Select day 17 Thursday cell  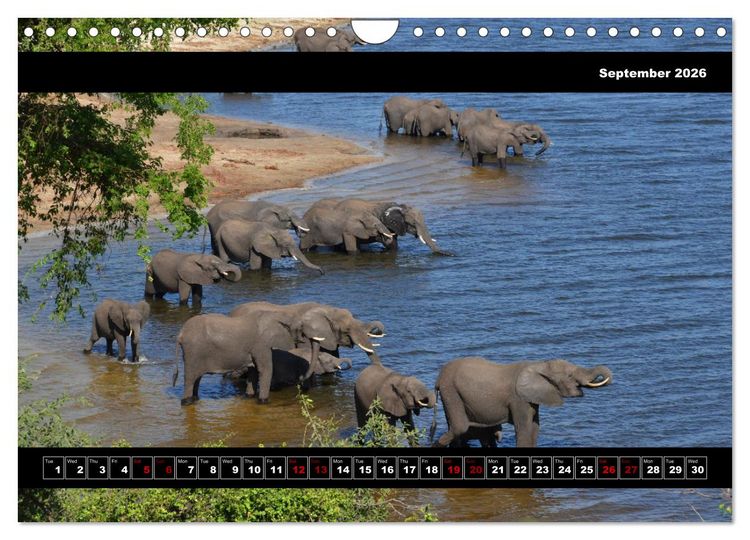(x=408, y=468)
